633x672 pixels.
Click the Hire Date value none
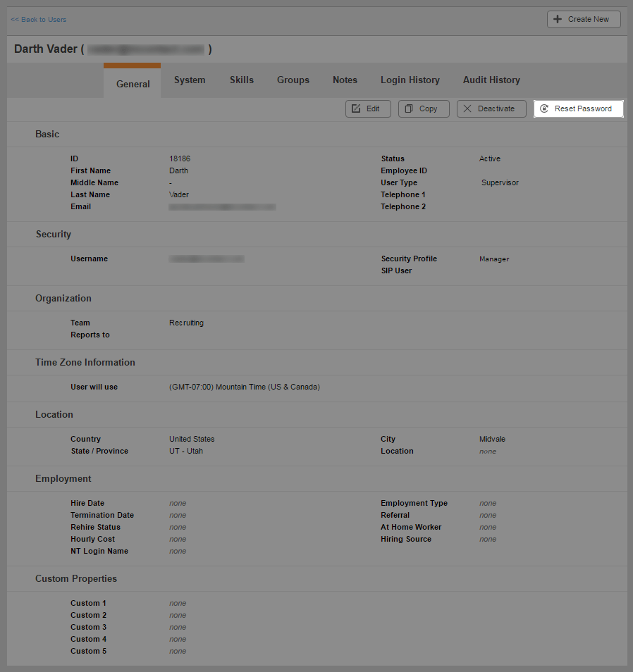[x=178, y=503]
